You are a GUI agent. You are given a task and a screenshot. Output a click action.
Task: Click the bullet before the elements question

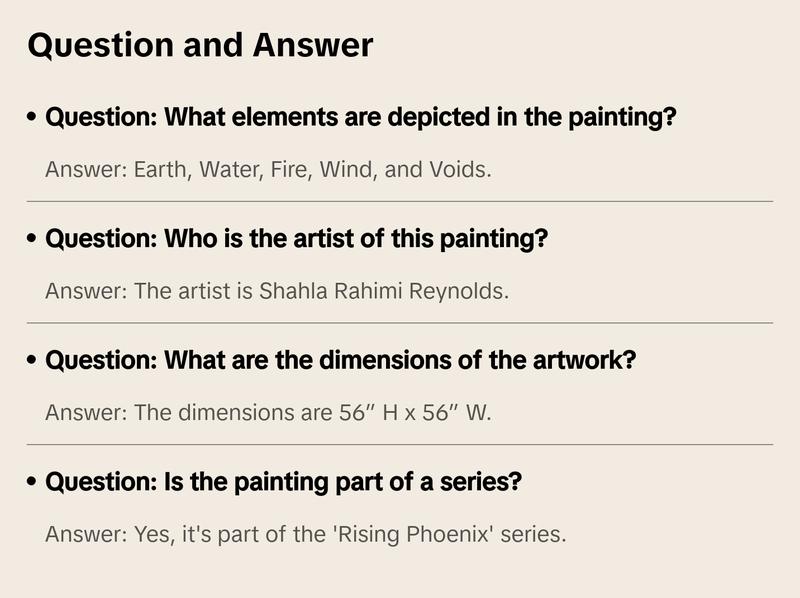coord(33,118)
